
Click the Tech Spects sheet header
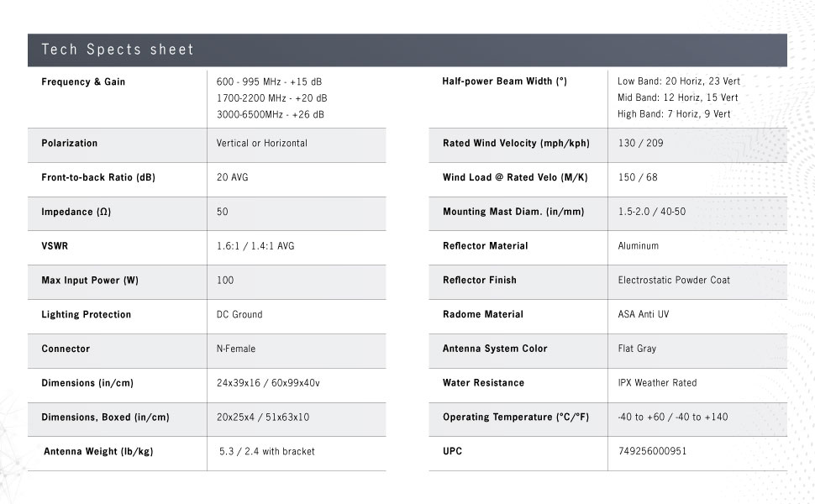click(x=118, y=50)
